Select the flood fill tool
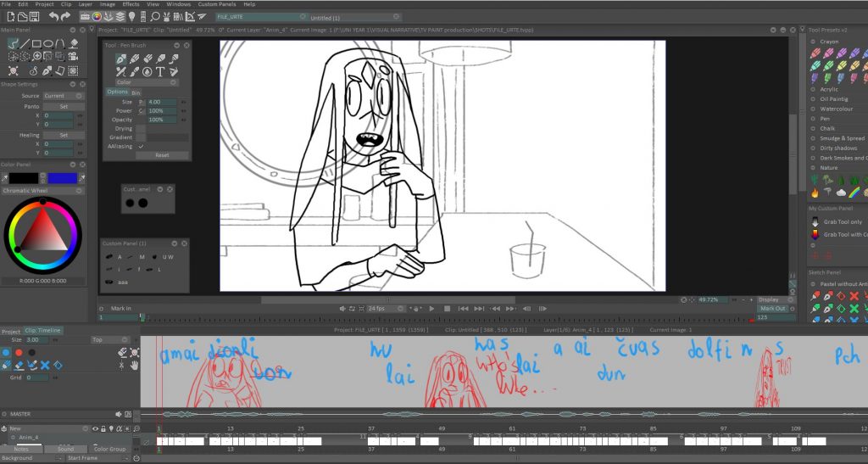Screen dimensions: 868x464 (73, 43)
